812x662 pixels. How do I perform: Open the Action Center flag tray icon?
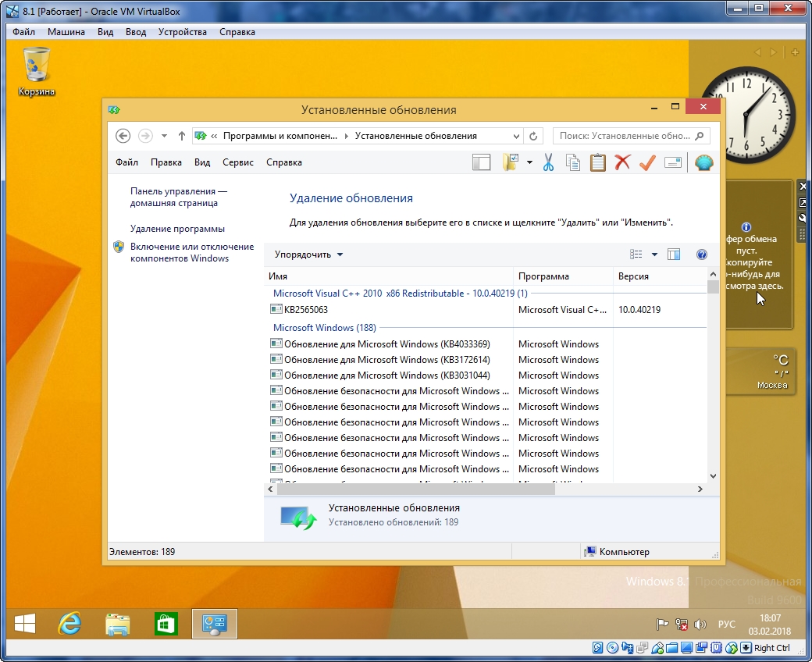662,625
